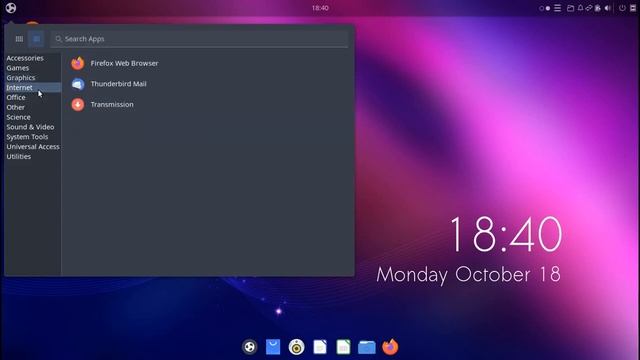Select the Universal Access category
This screenshot has height=360, width=640.
[x=33, y=147]
